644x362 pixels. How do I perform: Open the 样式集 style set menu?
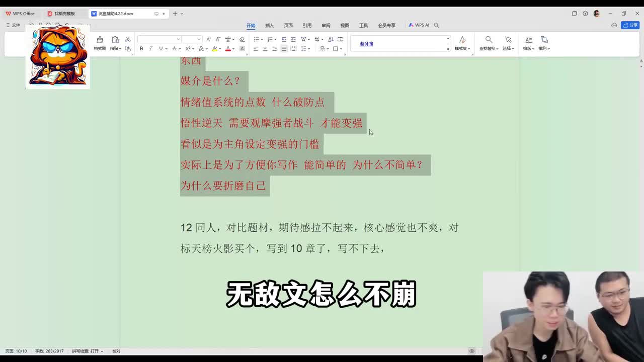462,44
